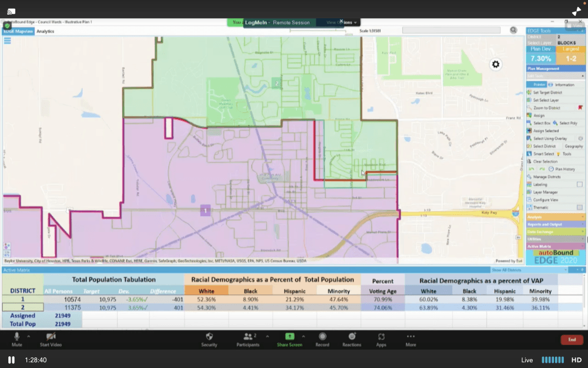Select district 2 row cell
Viewport: 588px width, 368px height.
coord(22,307)
